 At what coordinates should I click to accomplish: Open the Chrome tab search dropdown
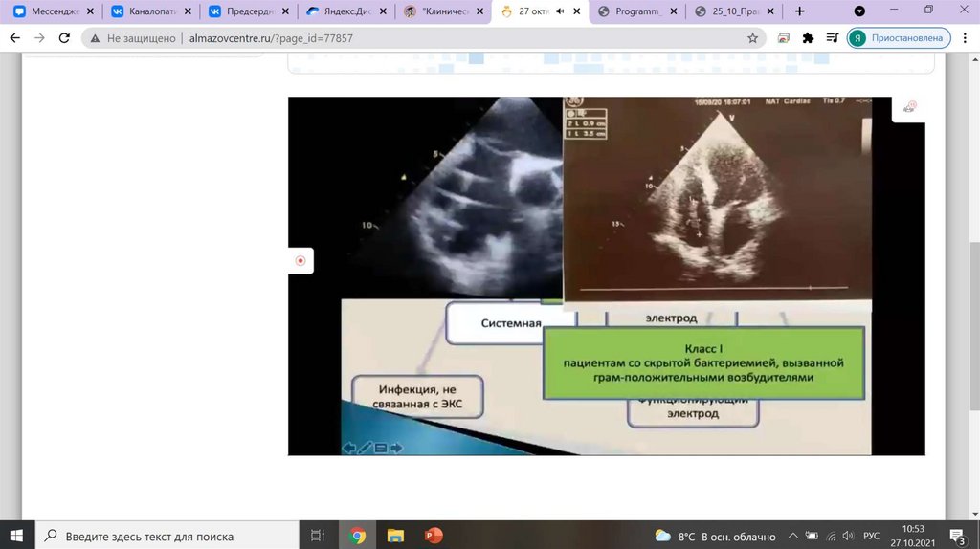tap(859, 11)
